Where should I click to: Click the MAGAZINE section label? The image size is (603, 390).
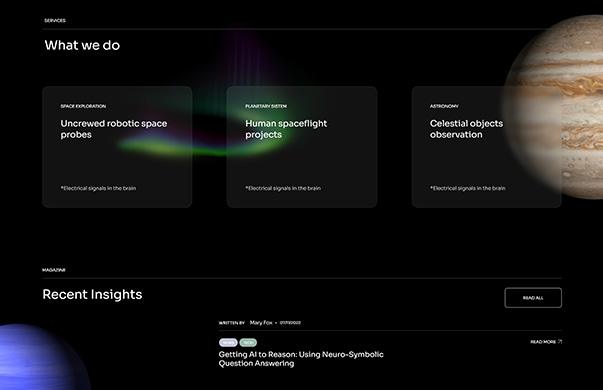[x=54, y=270]
